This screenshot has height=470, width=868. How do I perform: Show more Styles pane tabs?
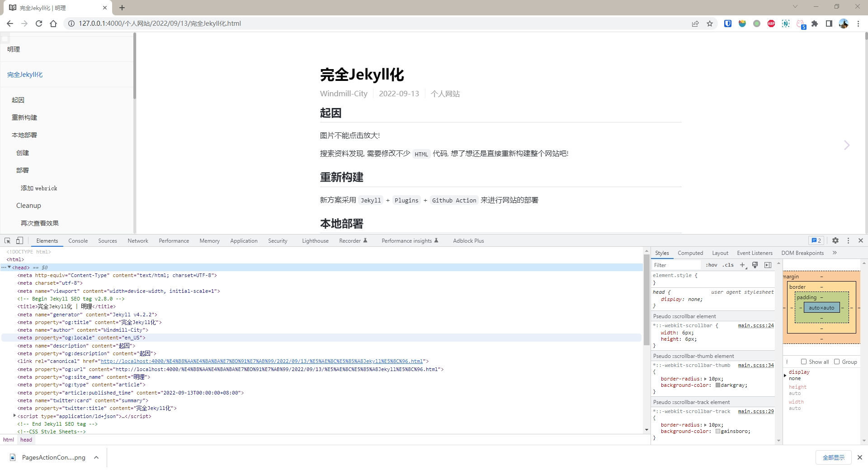[835, 253]
